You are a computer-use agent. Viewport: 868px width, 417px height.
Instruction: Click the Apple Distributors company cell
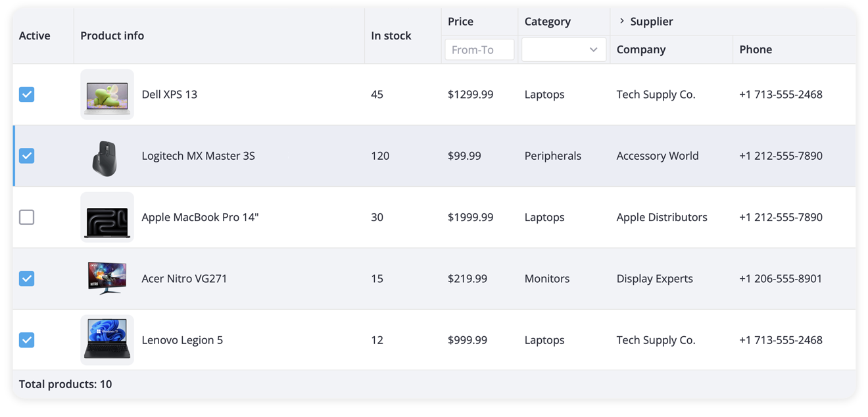pos(662,217)
